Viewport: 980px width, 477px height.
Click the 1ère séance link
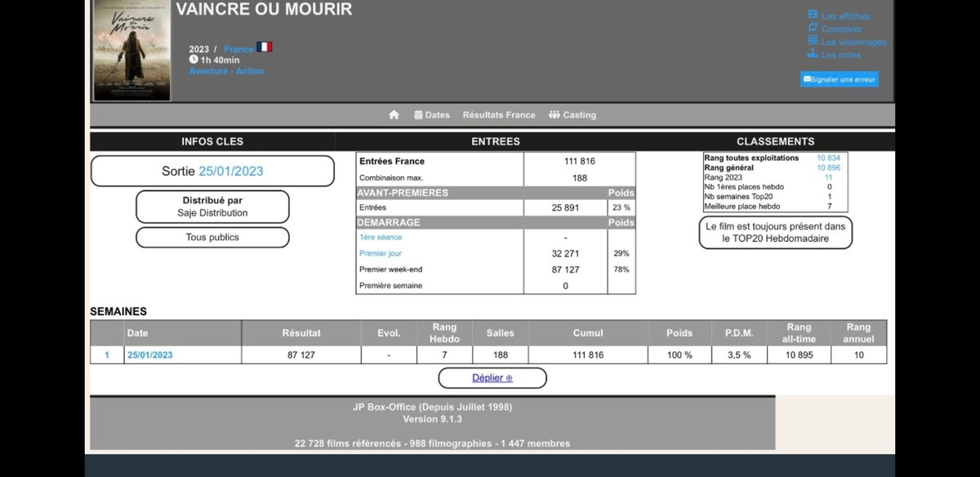pyautogui.click(x=381, y=237)
